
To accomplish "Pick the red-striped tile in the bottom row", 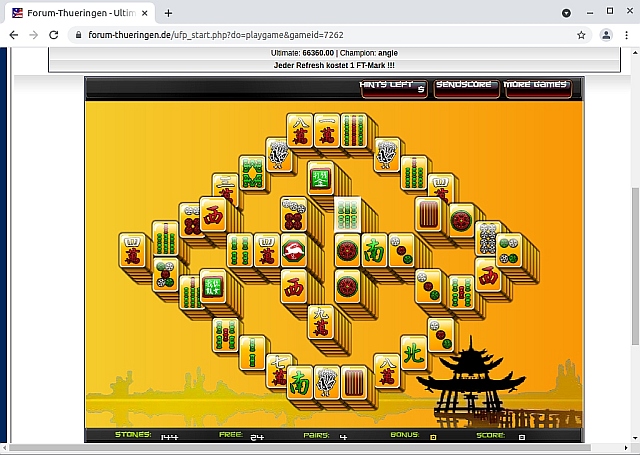I will (353, 382).
